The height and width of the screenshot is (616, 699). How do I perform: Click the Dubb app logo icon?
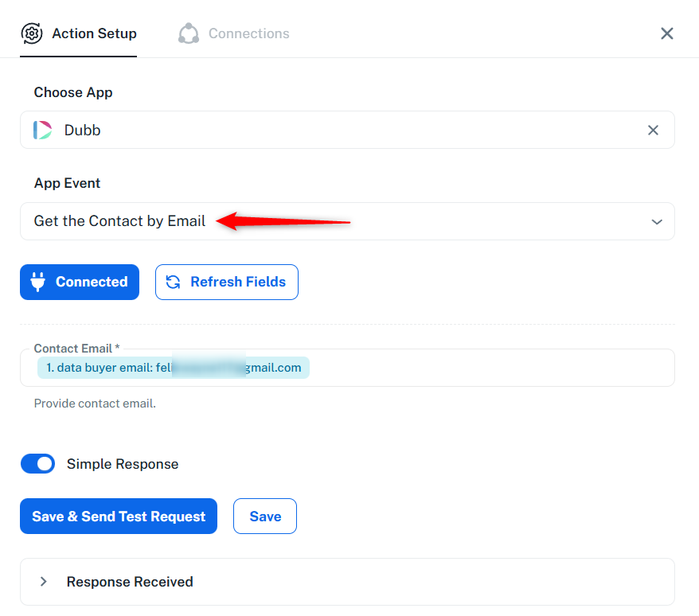[43, 130]
